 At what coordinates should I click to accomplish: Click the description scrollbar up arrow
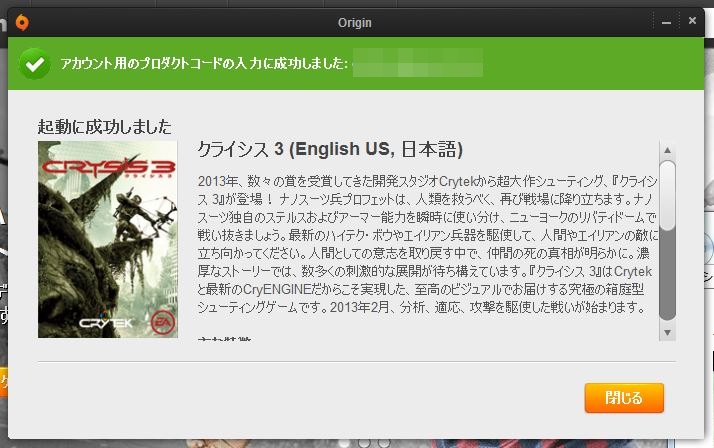click(668, 150)
